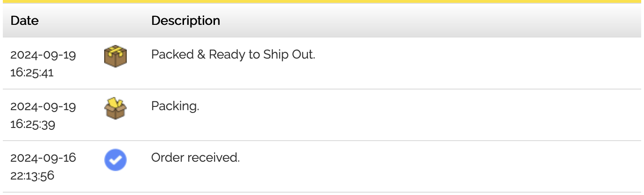
Task: Click the blue checkmark Order received icon
Action: (115, 160)
